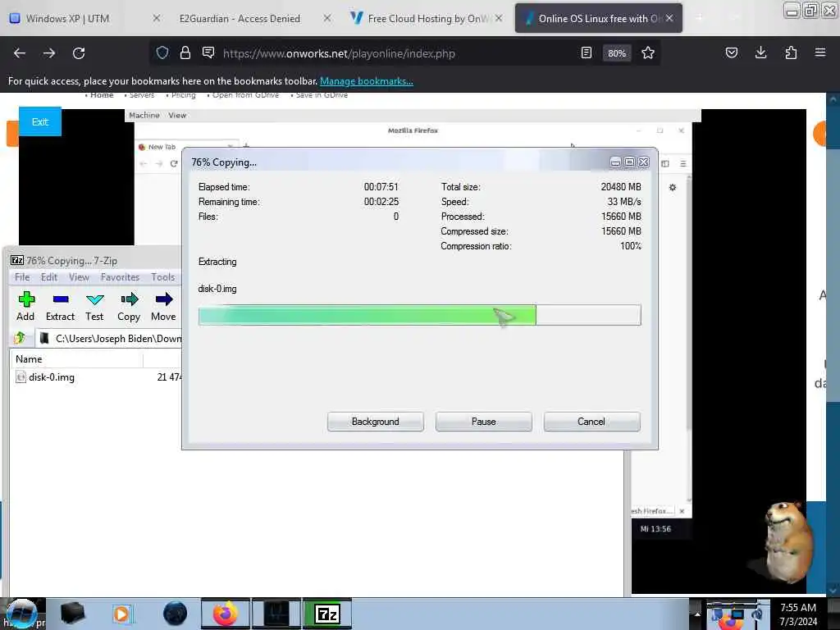Open the 7-Zip Tools menu

click(x=163, y=277)
